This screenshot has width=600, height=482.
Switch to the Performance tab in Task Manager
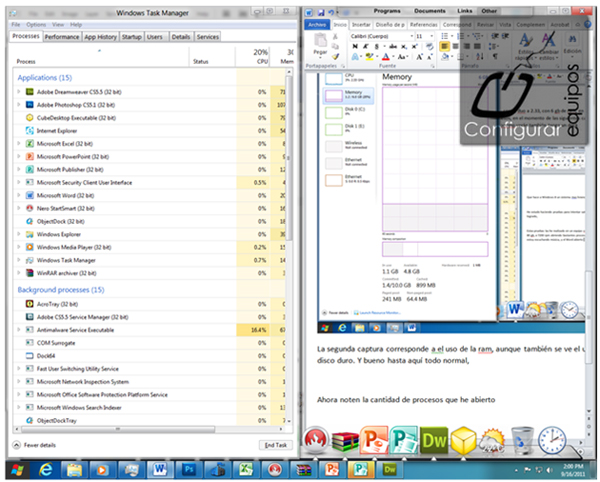62,37
